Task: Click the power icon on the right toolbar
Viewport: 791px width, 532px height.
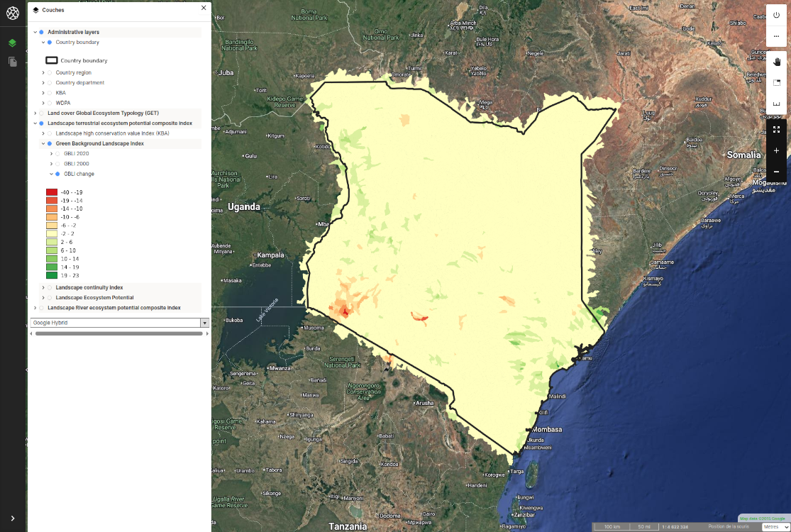Action: pos(777,16)
